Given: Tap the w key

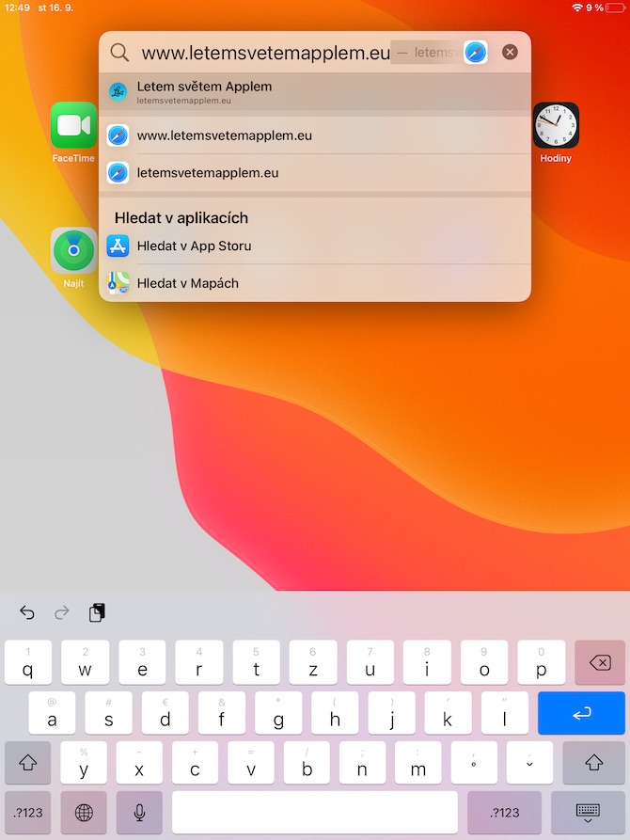Looking at the screenshot, I should [85, 662].
